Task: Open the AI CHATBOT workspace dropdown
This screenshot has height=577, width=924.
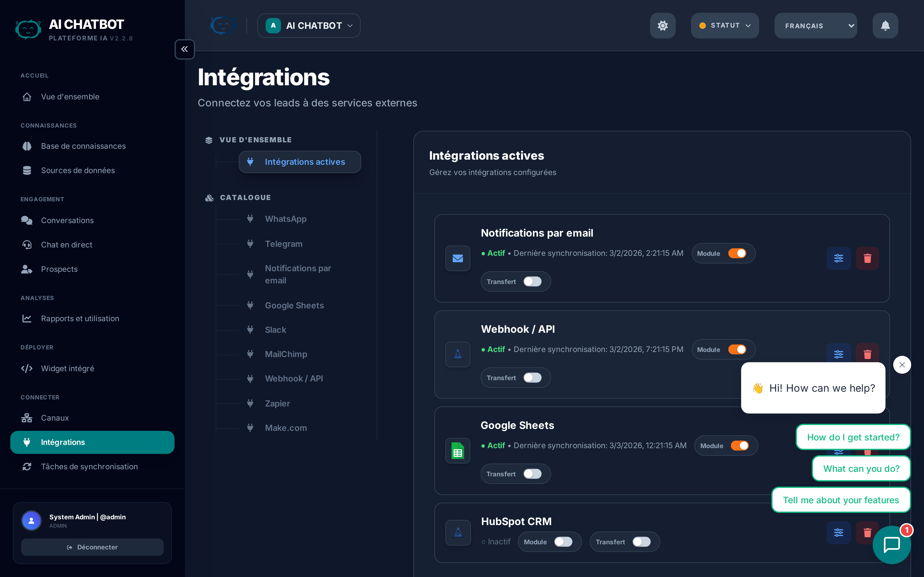Action: [x=309, y=26]
